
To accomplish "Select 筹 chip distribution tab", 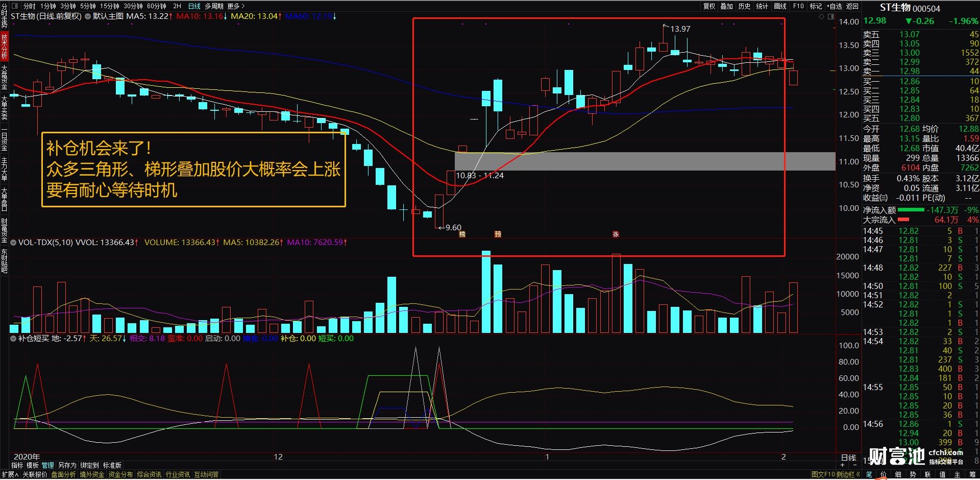I will (972, 474).
